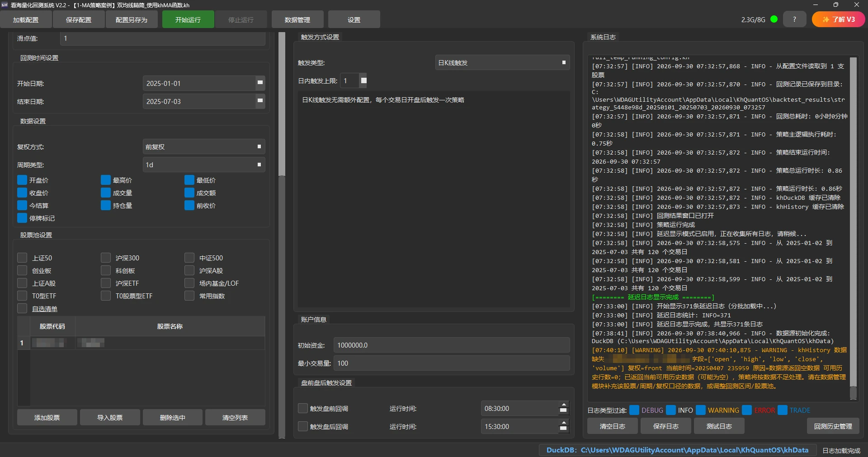The height and width of the screenshot is (457, 868).
Task: Start the backtest with 开始运行
Action: [188, 19]
